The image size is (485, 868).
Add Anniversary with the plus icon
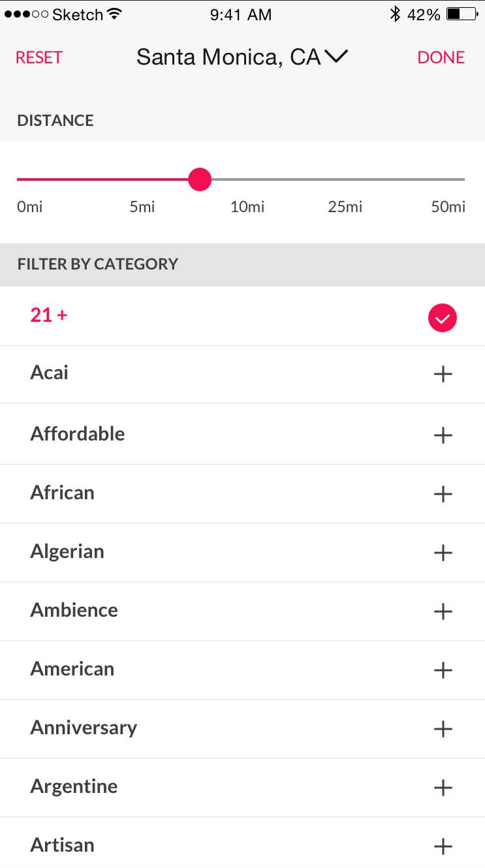(x=443, y=729)
